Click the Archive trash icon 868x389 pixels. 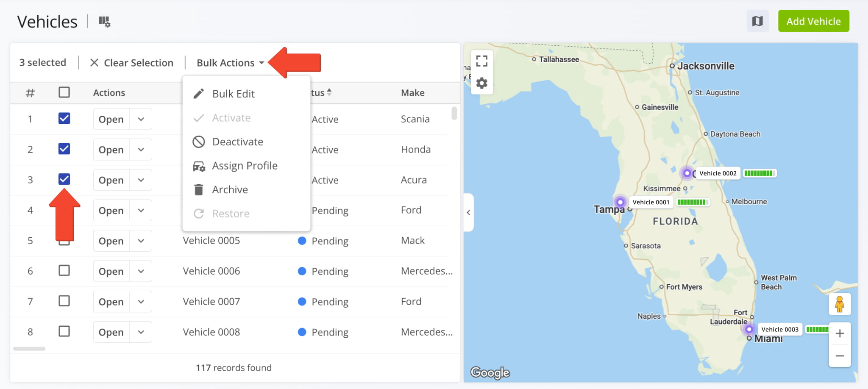(x=198, y=189)
